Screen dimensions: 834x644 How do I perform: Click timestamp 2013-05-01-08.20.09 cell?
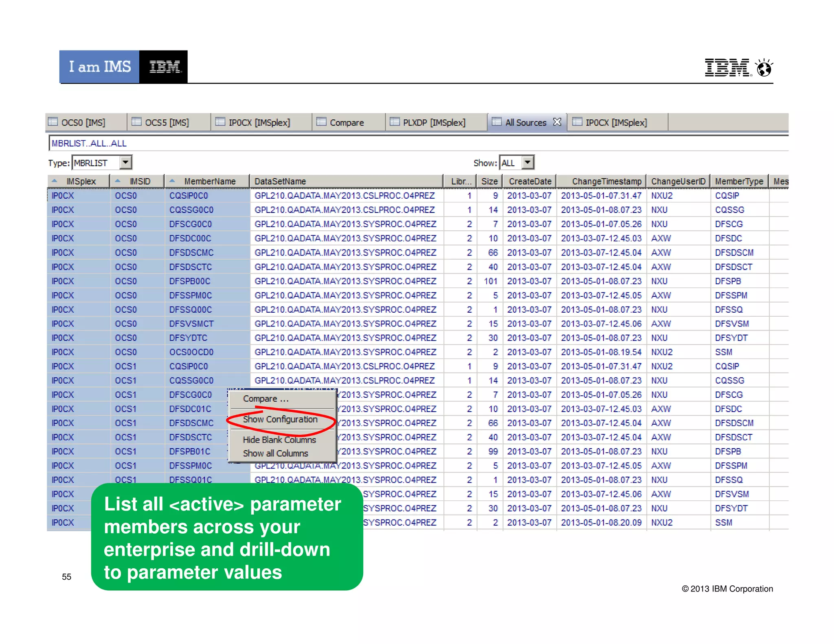pos(601,522)
